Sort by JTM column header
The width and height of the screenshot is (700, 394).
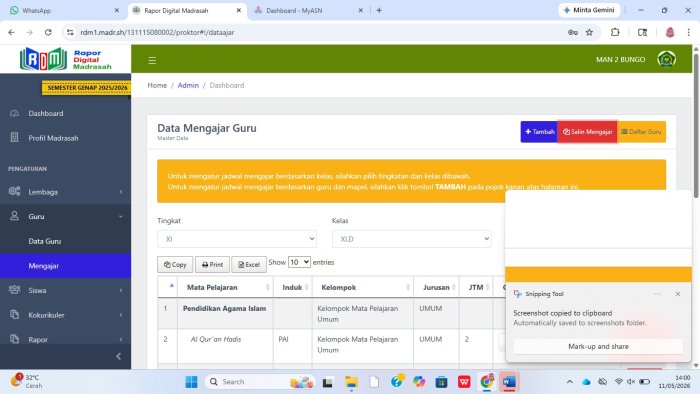point(476,287)
